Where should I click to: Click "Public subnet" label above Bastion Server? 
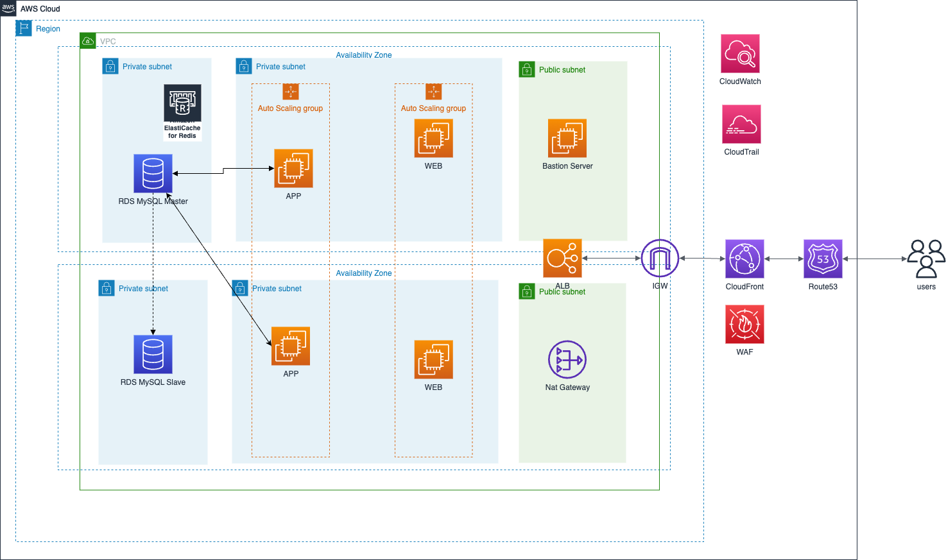click(x=562, y=70)
